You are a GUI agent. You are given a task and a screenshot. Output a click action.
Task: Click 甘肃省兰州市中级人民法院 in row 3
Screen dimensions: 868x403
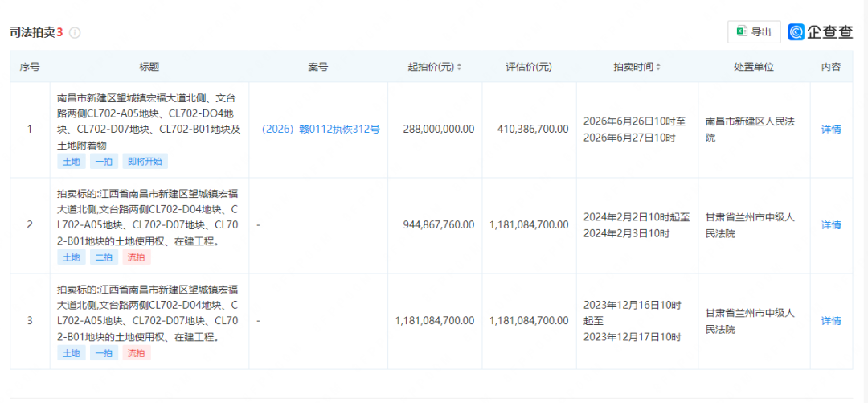pyautogui.click(x=750, y=321)
